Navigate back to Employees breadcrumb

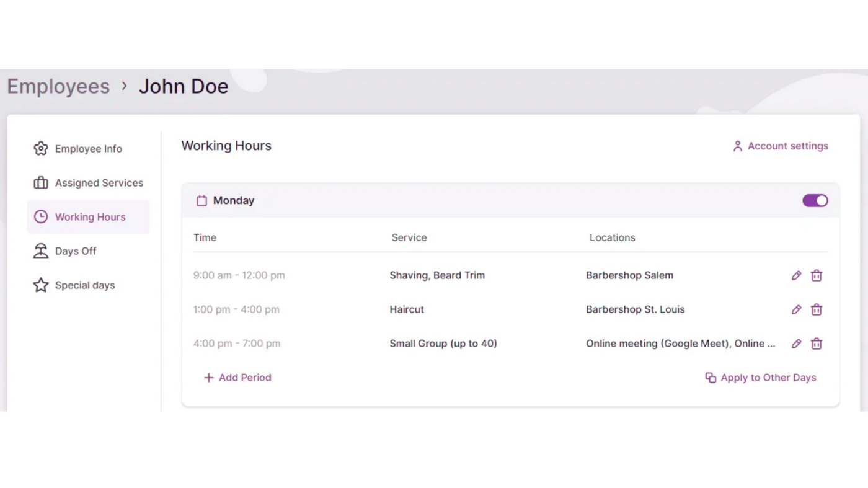(58, 86)
